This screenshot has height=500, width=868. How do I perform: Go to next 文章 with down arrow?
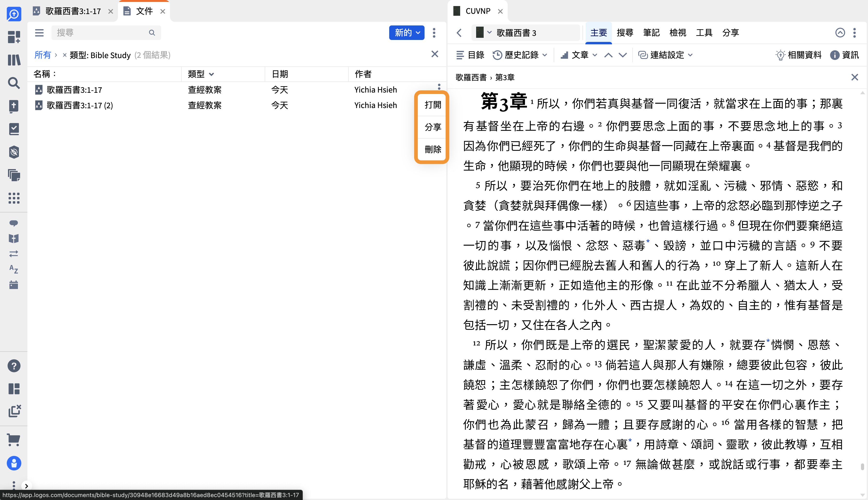point(623,55)
